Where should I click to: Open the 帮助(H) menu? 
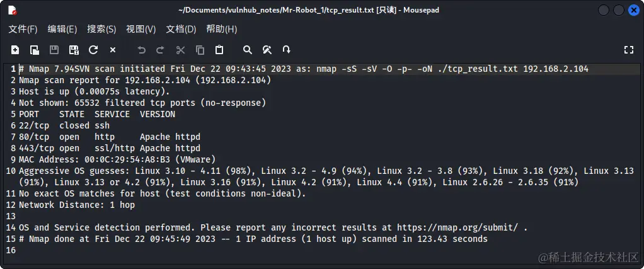point(221,29)
